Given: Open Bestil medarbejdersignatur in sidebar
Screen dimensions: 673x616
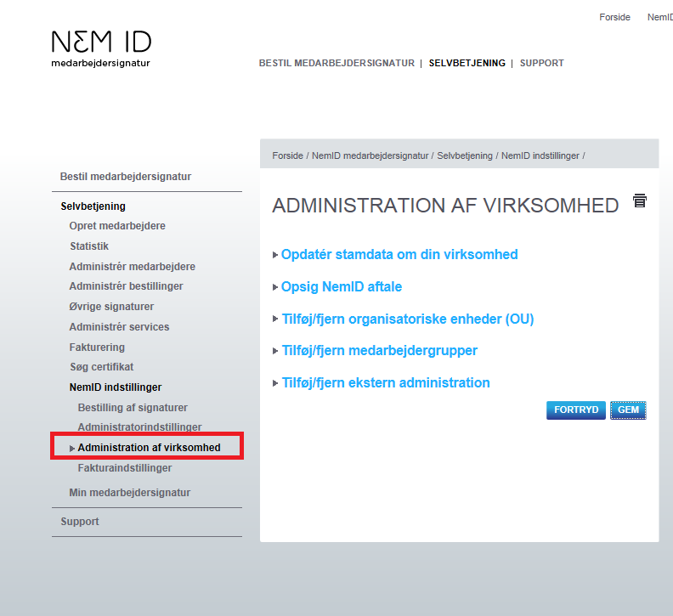Looking at the screenshot, I should tap(125, 177).
